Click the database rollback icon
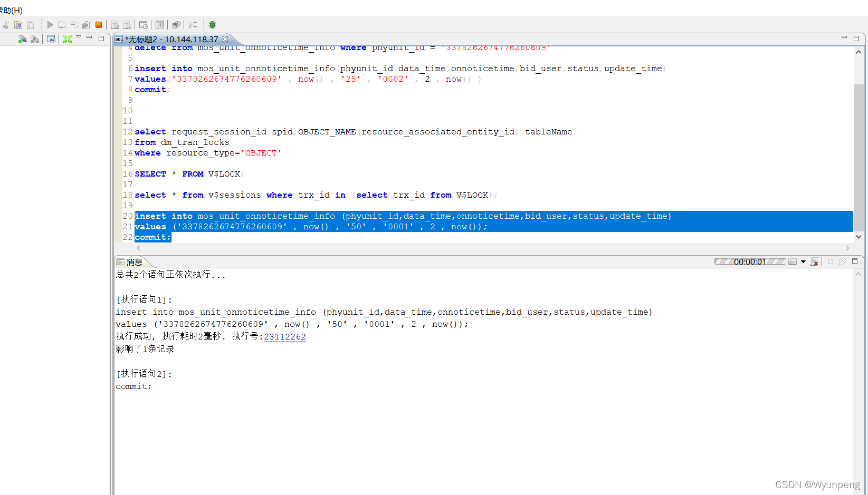This screenshot has height=495, width=868. pyautogui.click(x=127, y=25)
